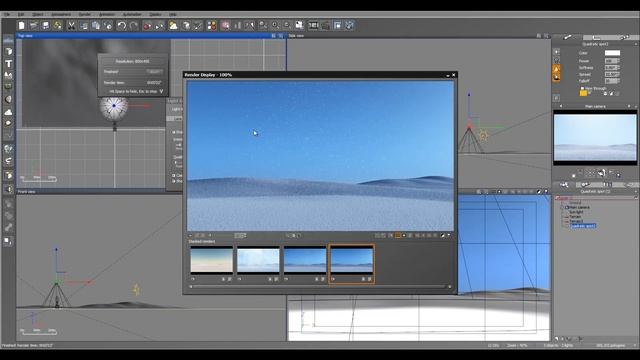
Task: Select the water tool atop left toolbar
Action: (x=8, y=40)
